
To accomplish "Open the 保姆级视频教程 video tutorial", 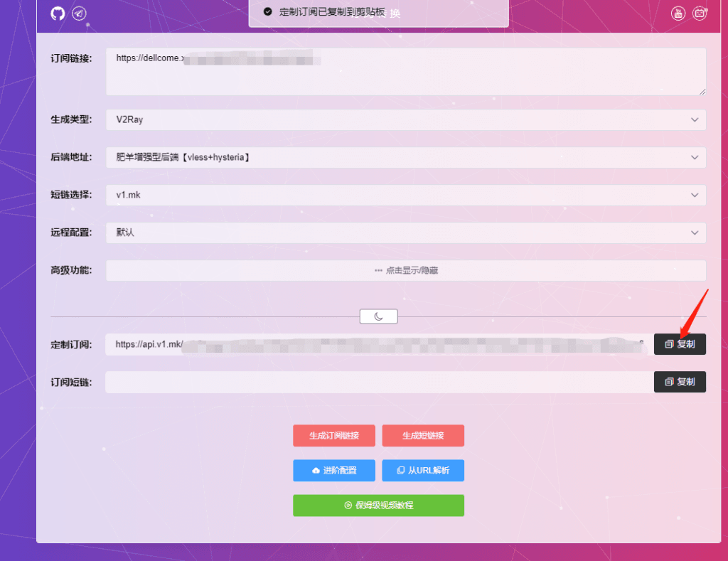I will tap(378, 506).
